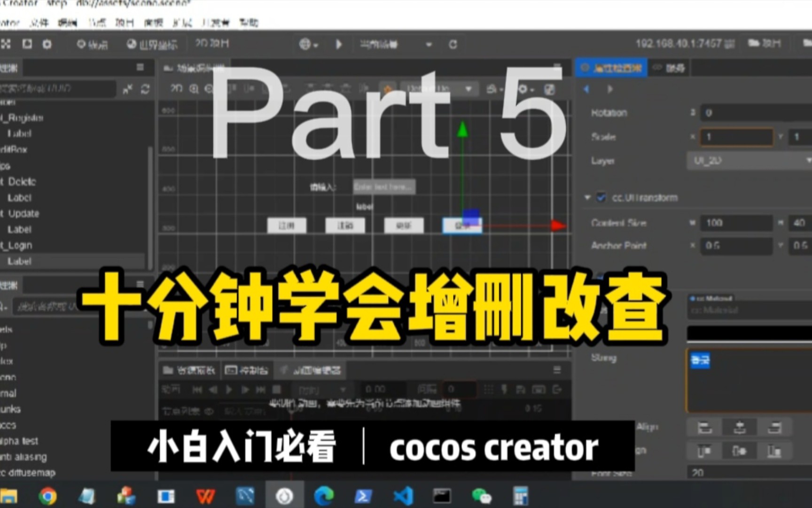Launch Visual Studio Code from the taskbar
Screen dimensions: 812x508
coord(403,495)
